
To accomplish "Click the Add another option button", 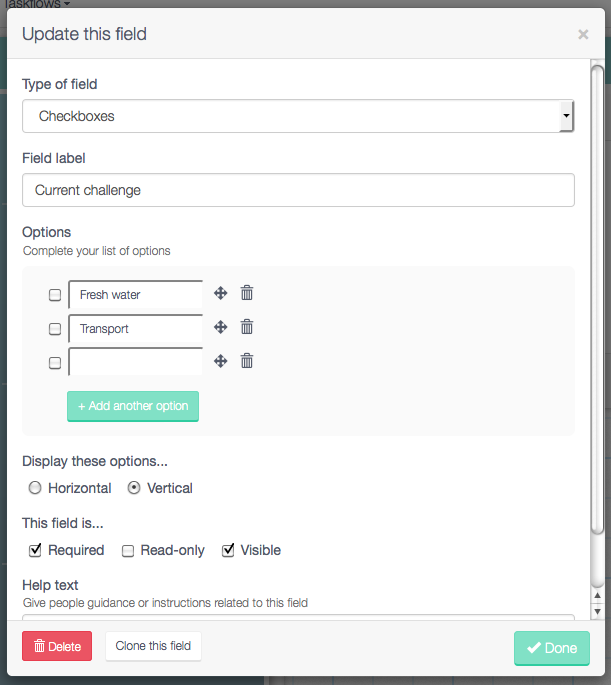I will 133,406.
